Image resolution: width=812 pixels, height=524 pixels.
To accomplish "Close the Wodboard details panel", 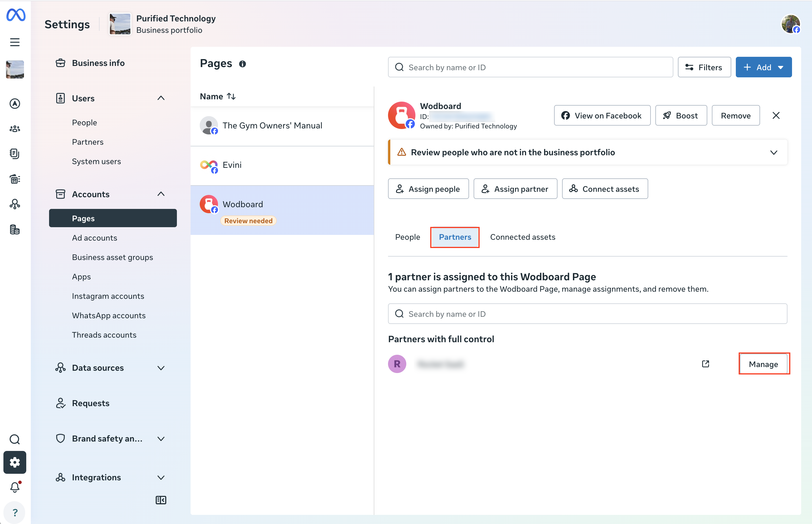I will tap(776, 115).
